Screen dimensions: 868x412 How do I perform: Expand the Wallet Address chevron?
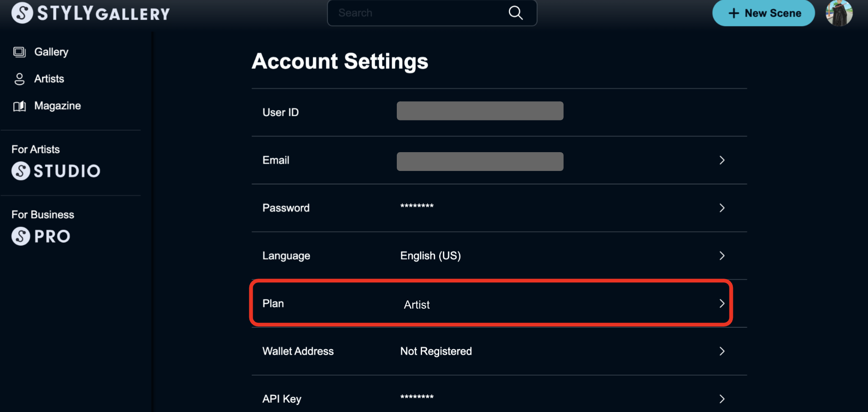click(x=722, y=351)
